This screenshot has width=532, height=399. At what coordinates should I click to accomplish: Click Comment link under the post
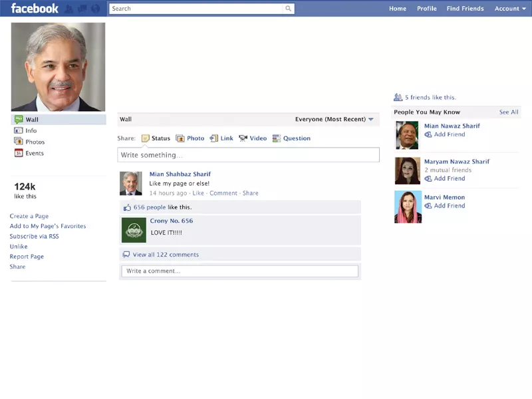pos(223,193)
